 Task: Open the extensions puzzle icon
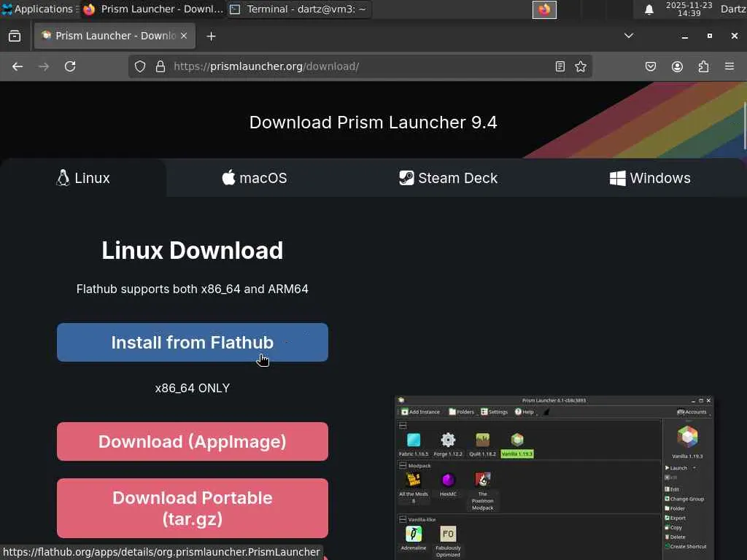703,66
